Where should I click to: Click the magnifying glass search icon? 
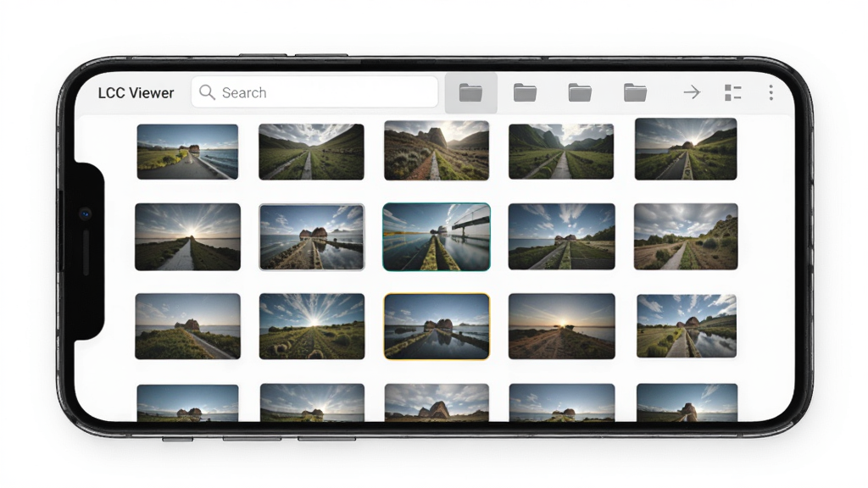click(x=207, y=92)
